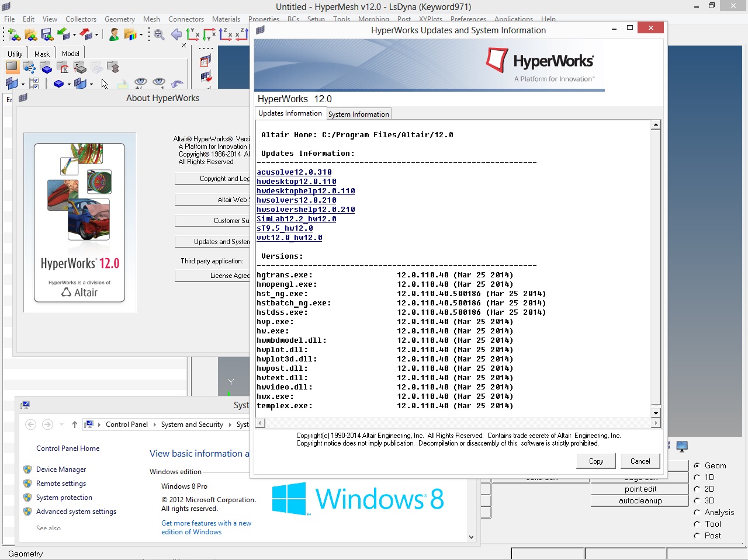Open the hwsolvers12.0.210 update link
The width and height of the screenshot is (748, 560).
[296, 200]
